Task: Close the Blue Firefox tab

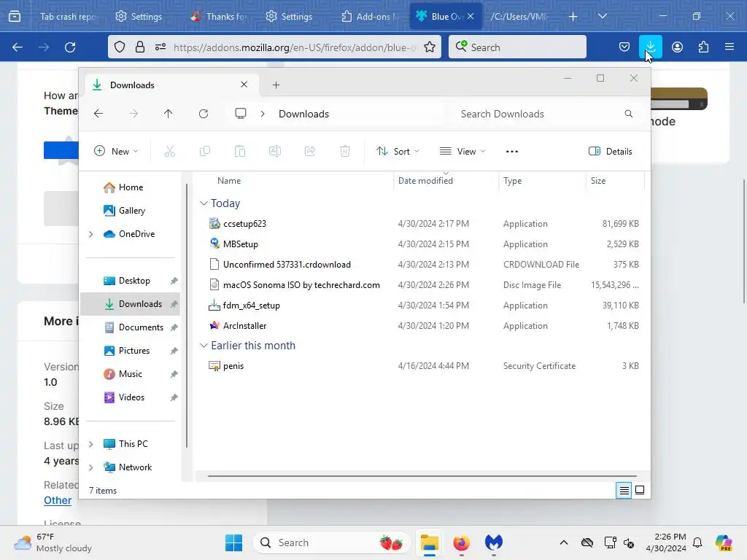Action: tap(471, 16)
